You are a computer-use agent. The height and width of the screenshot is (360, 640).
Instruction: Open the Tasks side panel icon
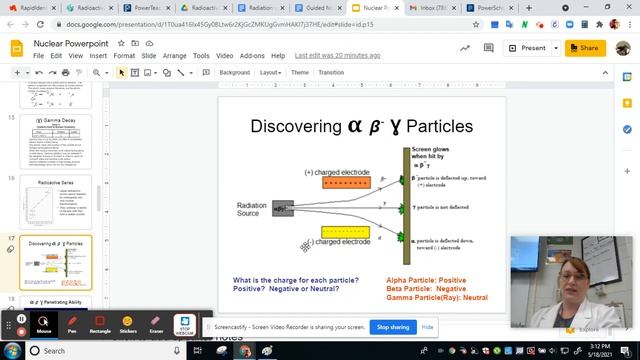pyautogui.click(x=627, y=130)
